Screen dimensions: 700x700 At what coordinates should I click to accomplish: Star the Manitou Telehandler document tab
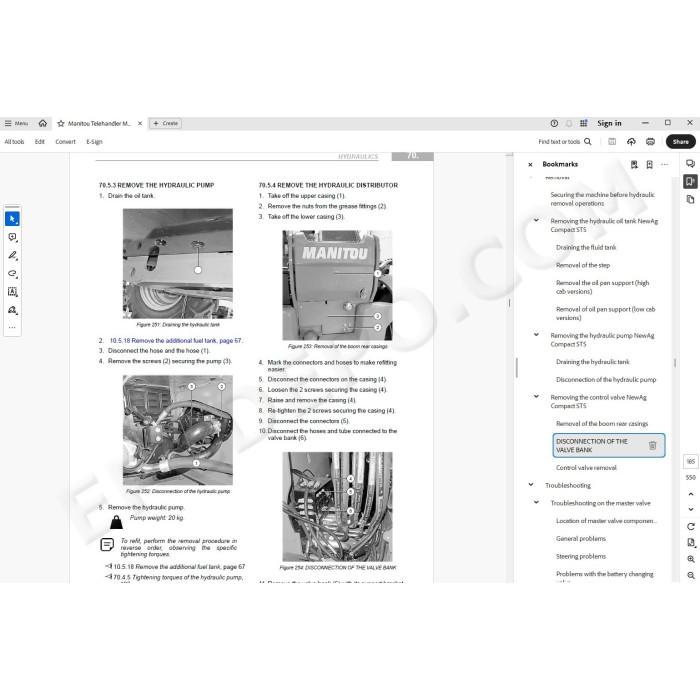pos(61,124)
